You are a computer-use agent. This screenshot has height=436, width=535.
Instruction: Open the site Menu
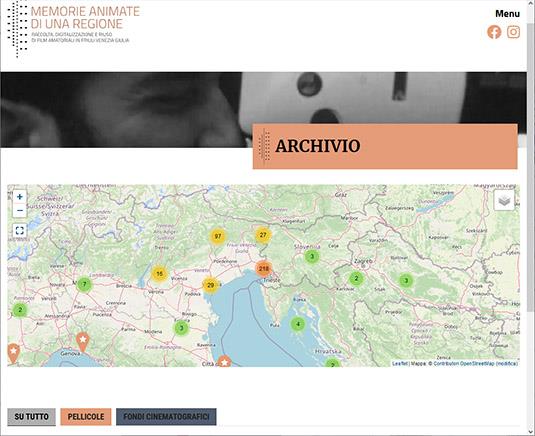click(x=507, y=14)
